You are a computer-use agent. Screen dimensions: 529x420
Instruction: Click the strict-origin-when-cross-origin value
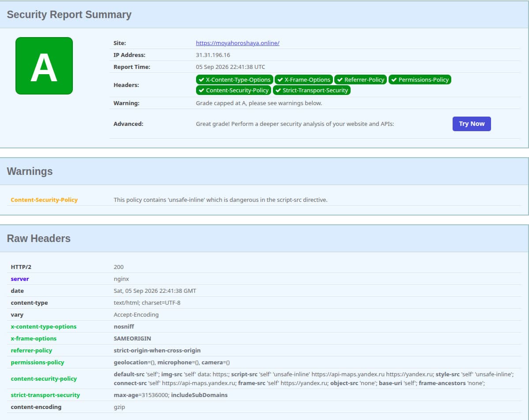pos(157,351)
